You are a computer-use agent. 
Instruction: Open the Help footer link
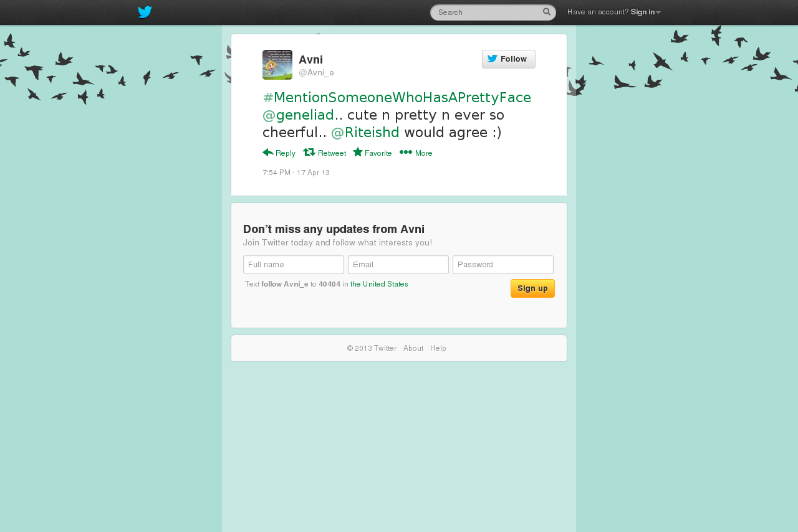(438, 348)
